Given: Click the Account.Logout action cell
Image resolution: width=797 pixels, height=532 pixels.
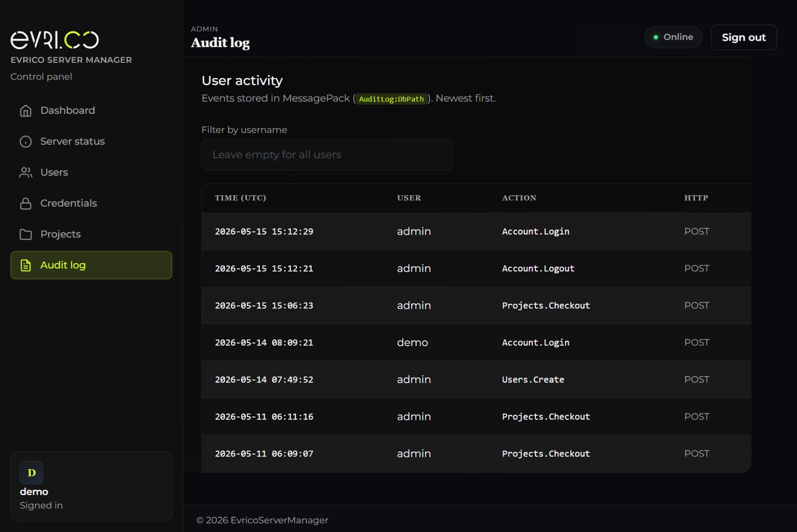Looking at the screenshot, I should (x=538, y=268).
